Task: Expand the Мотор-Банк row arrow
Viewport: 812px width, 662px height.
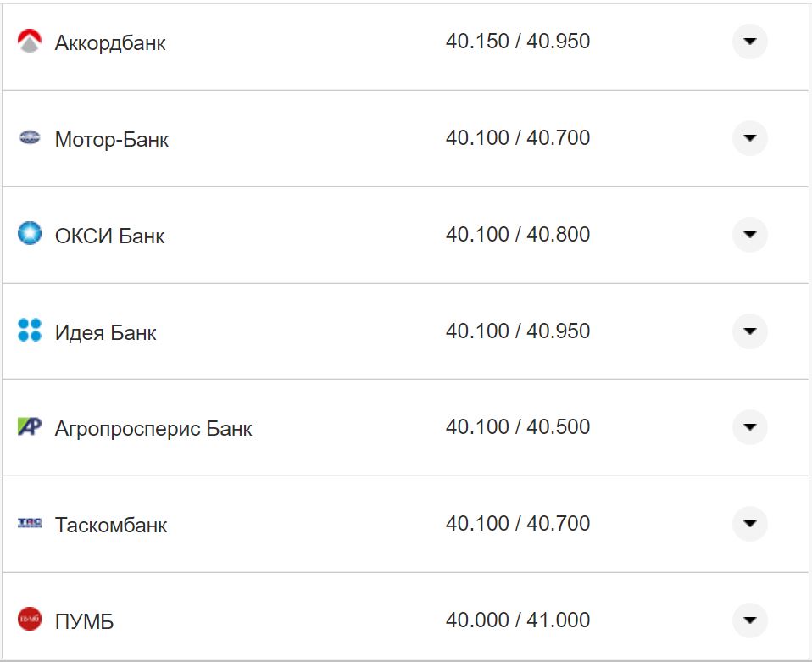Action: click(x=749, y=138)
